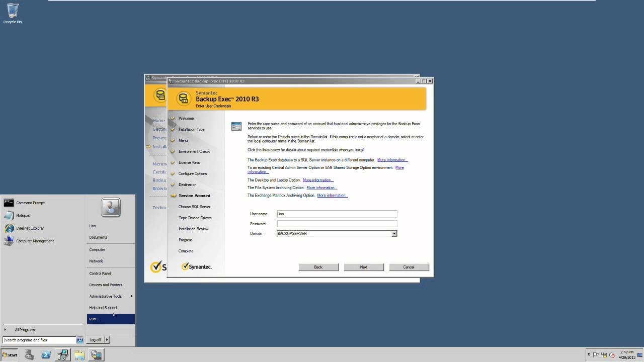
Task: Click the Backup Exec installer taskbar icon
Action: pyautogui.click(x=96, y=355)
